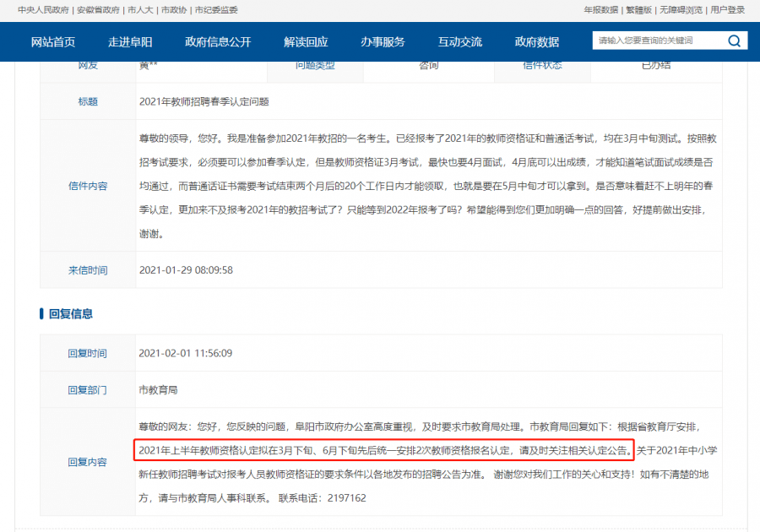This screenshot has height=532, width=760.
Task: Click the 信件内容 row label
Action: 88,186
